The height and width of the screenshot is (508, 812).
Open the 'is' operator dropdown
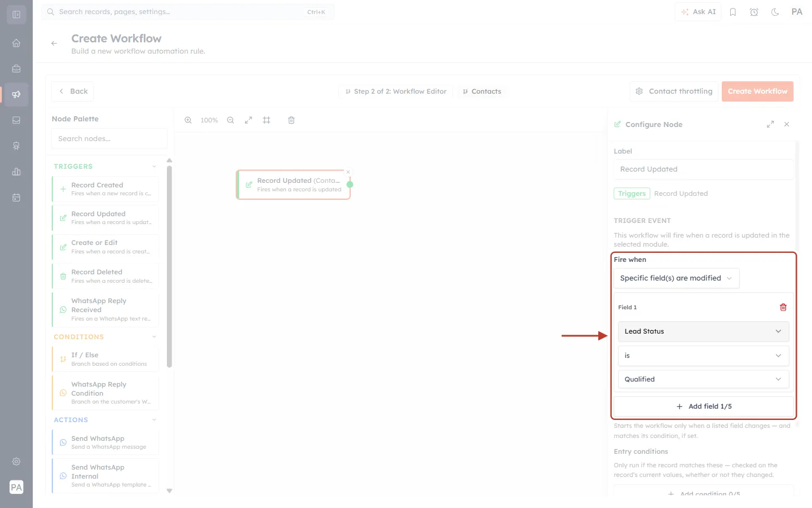pyautogui.click(x=703, y=356)
